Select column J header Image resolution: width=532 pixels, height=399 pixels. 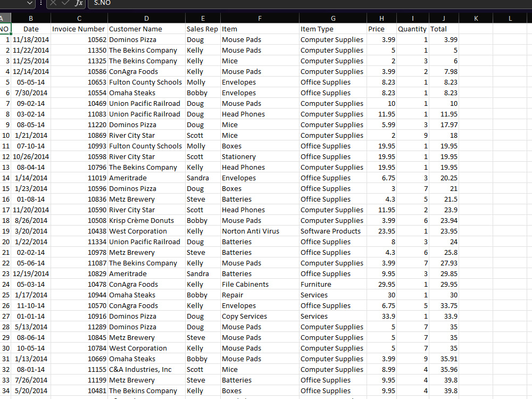tap(444, 18)
